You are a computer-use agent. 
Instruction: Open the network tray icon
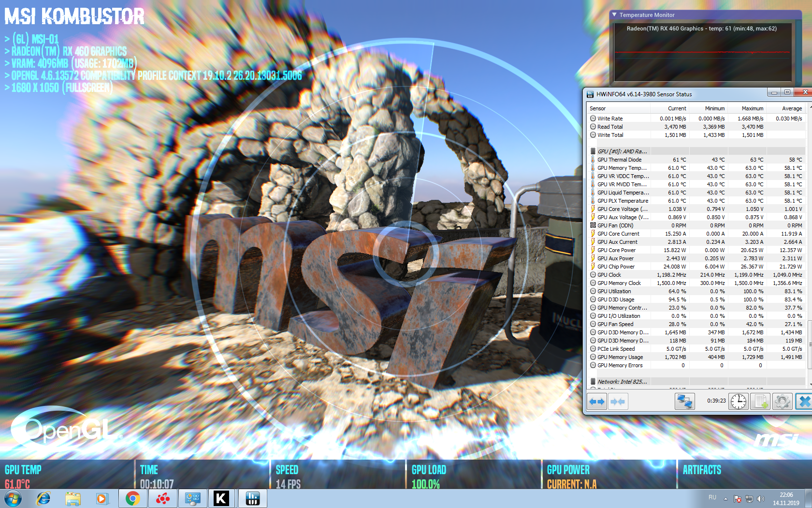point(749,499)
